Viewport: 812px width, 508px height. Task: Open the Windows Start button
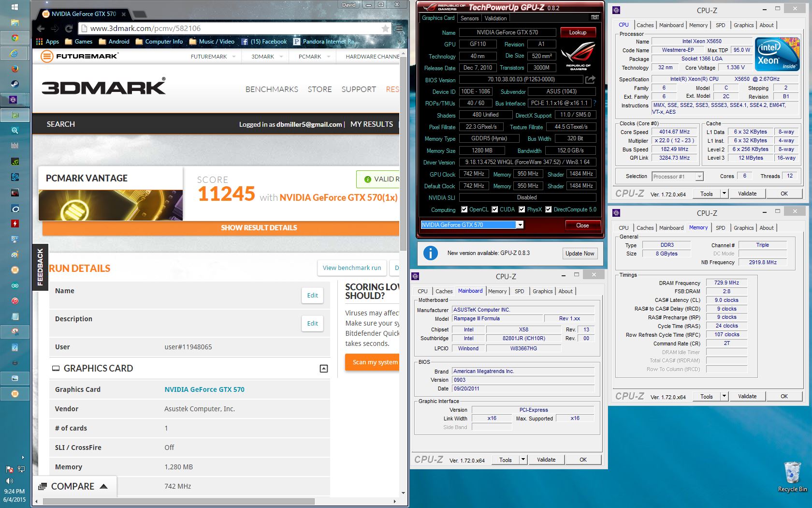tap(14, 7)
